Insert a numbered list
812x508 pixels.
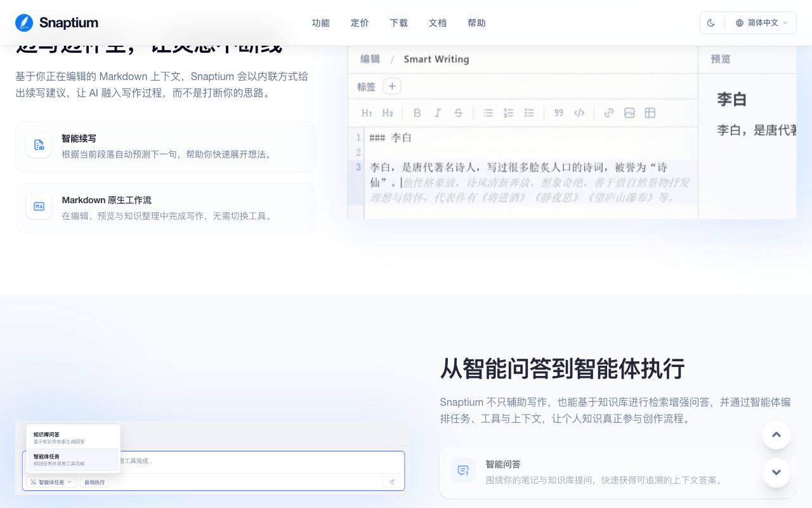click(x=508, y=113)
